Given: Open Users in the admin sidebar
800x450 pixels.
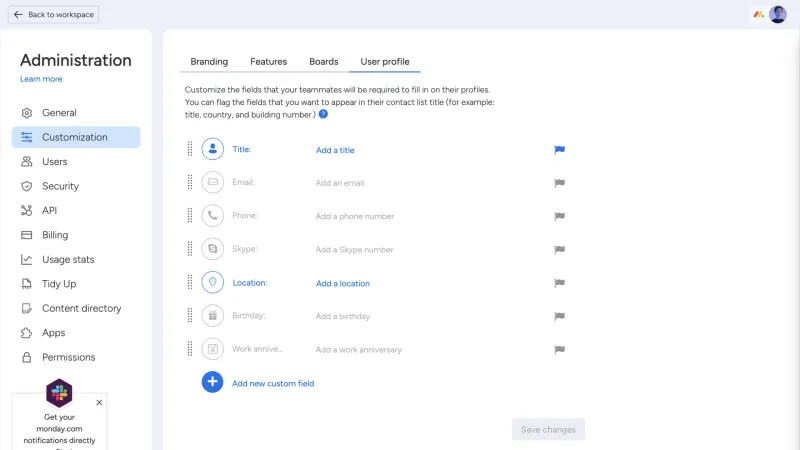Looking at the screenshot, I should 76,162.
